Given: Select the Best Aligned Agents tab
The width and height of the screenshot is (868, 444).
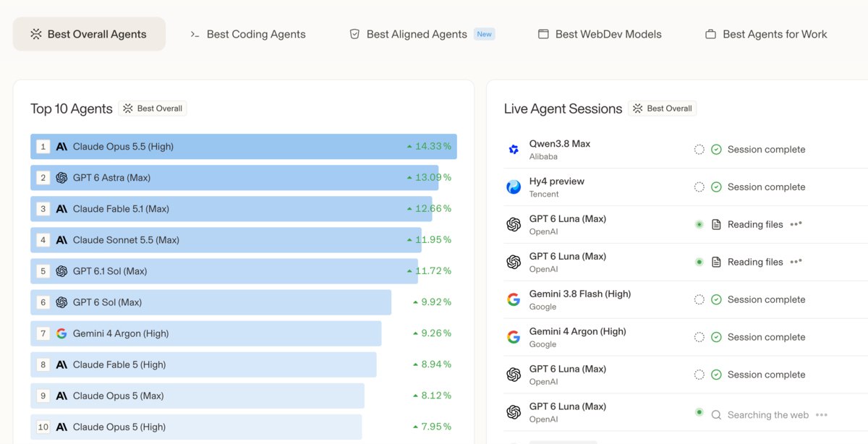Looking at the screenshot, I should [x=422, y=34].
